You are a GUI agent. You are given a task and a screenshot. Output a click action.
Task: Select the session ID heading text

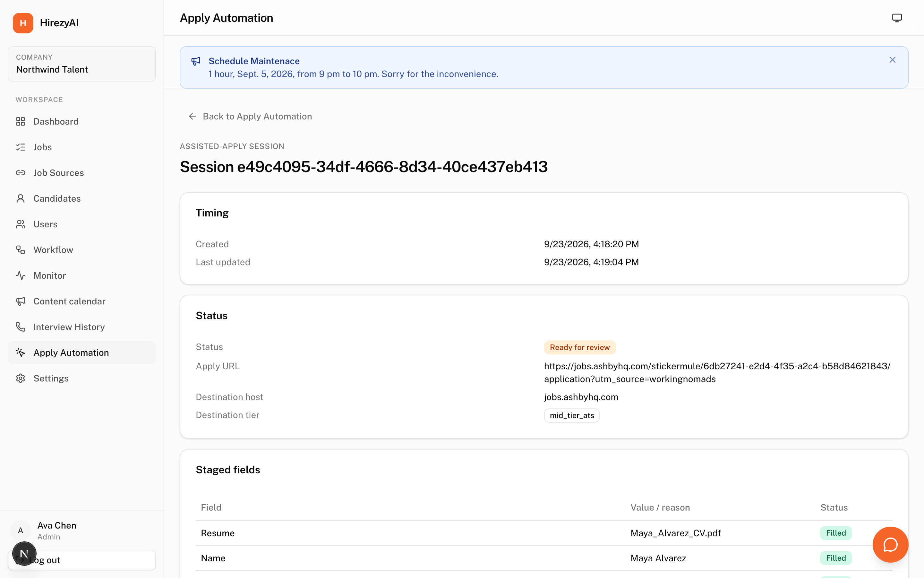tap(364, 167)
